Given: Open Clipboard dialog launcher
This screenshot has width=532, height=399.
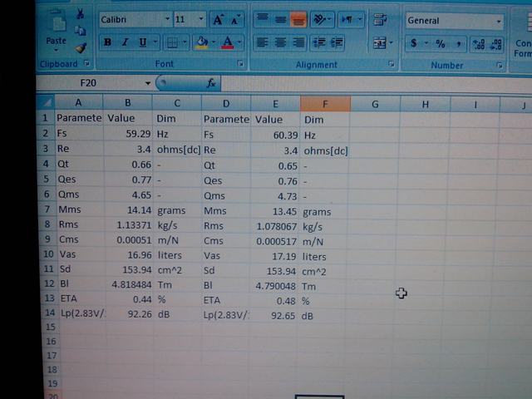Looking at the screenshot, I should tap(86, 63).
